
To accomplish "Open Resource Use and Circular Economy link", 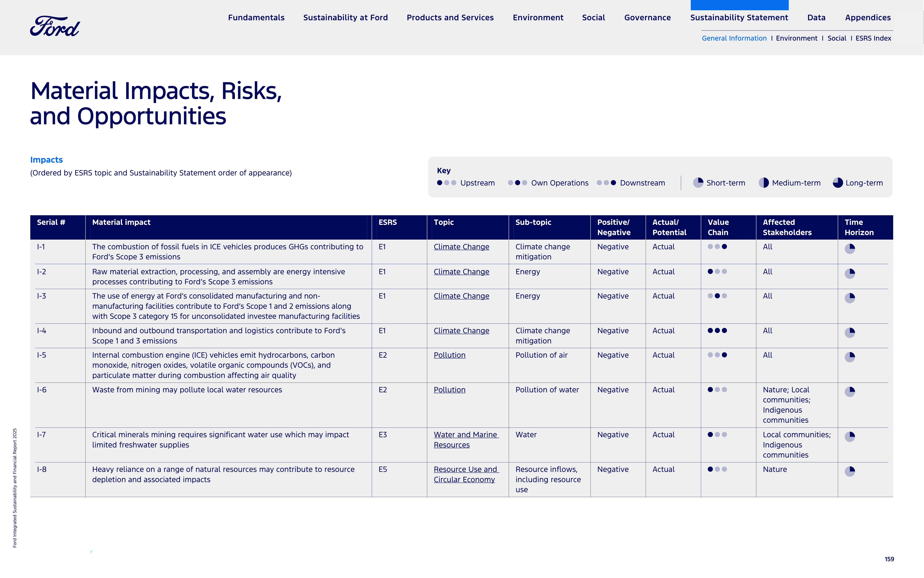I will [466, 474].
